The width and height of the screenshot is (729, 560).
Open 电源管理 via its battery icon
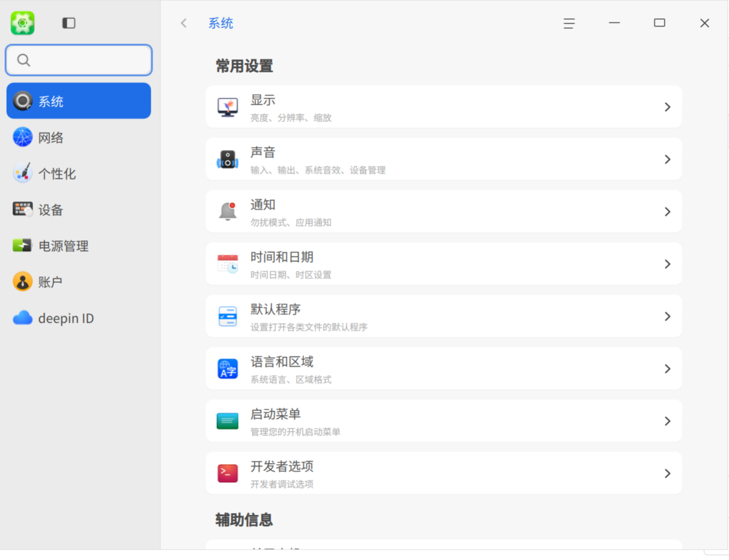pyautogui.click(x=22, y=246)
